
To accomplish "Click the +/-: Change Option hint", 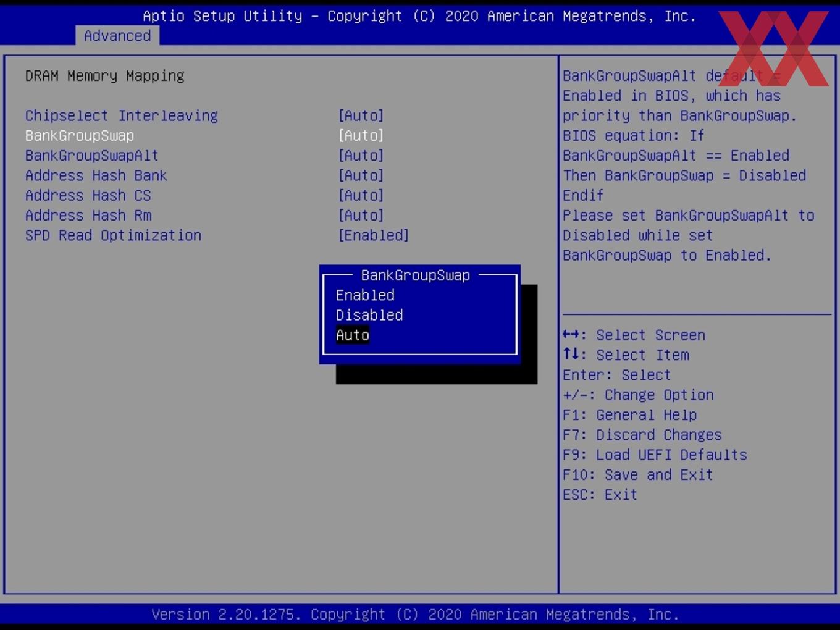I will (638, 395).
